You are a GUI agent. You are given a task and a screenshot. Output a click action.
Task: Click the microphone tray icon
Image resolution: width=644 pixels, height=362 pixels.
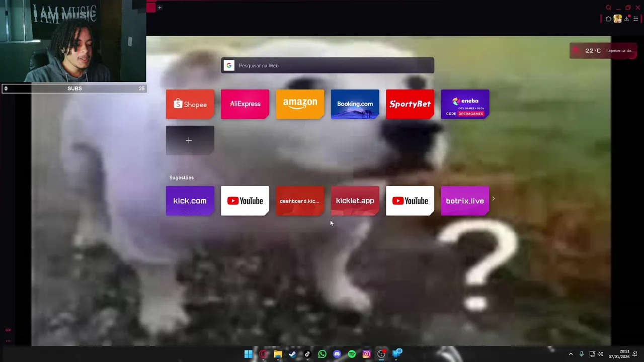tap(582, 354)
